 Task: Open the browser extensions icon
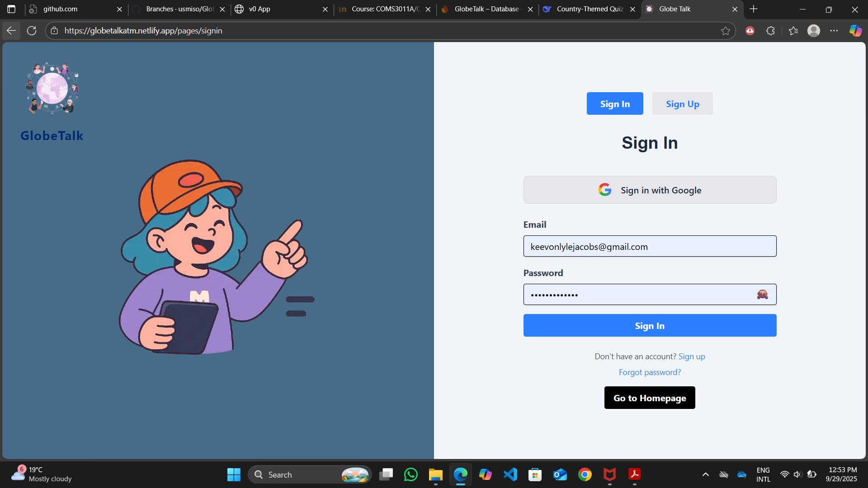coord(770,30)
